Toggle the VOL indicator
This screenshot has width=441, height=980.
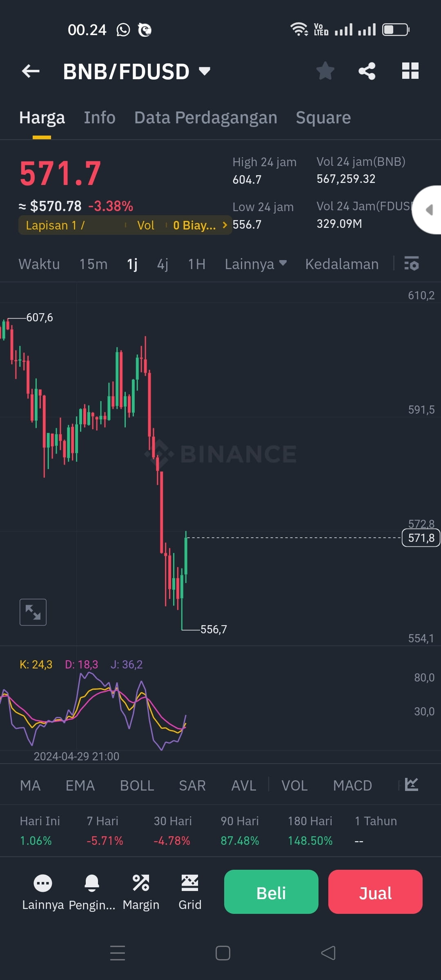tap(295, 785)
